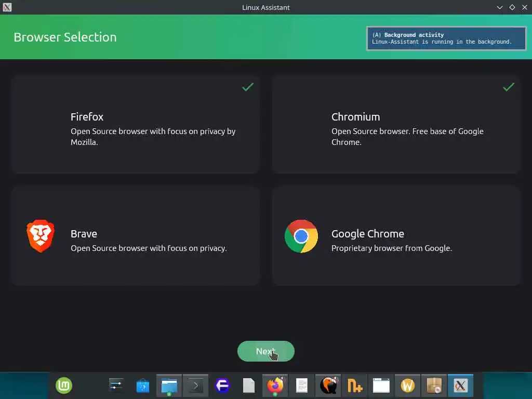Open the white window icon in taskbar
Image resolution: width=532 pixels, height=399 pixels.
point(381,386)
